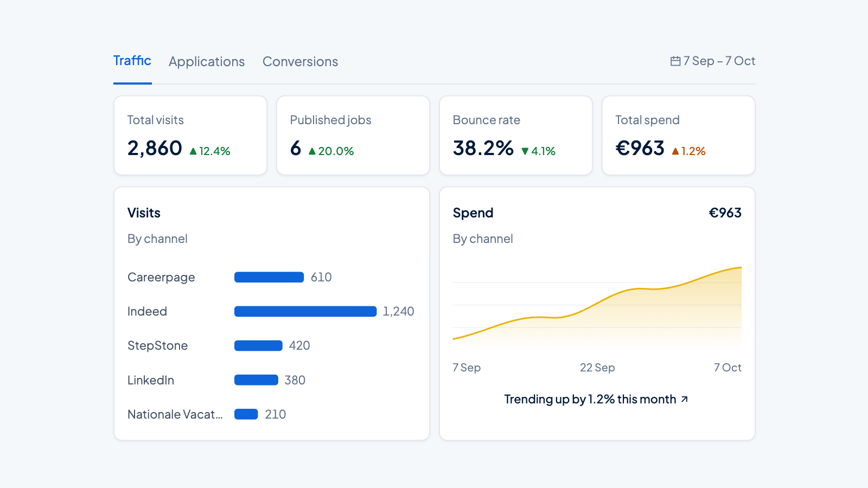Click the 'Bounce rate' card label
The width and height of the screenshot is (868, 488).
point(487,120)
